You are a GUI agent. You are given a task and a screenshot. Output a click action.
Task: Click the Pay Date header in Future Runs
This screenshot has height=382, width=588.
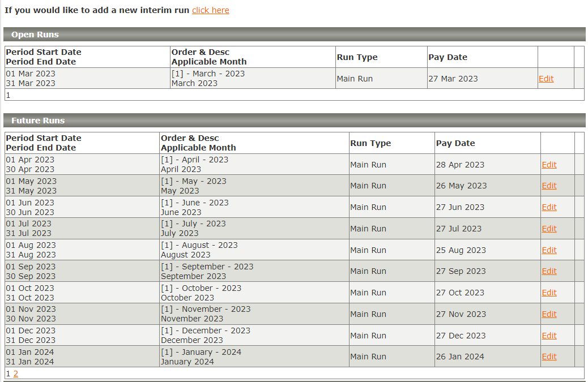coord(455,143)
